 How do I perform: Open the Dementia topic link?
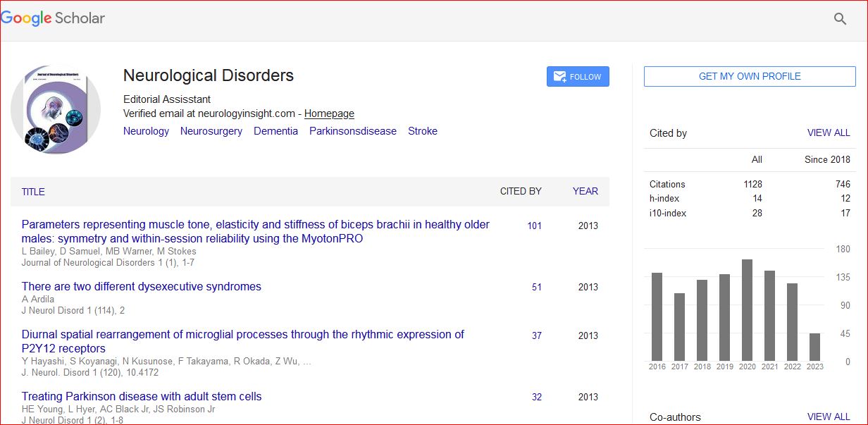pyautogui.click(x=275, y=131)
